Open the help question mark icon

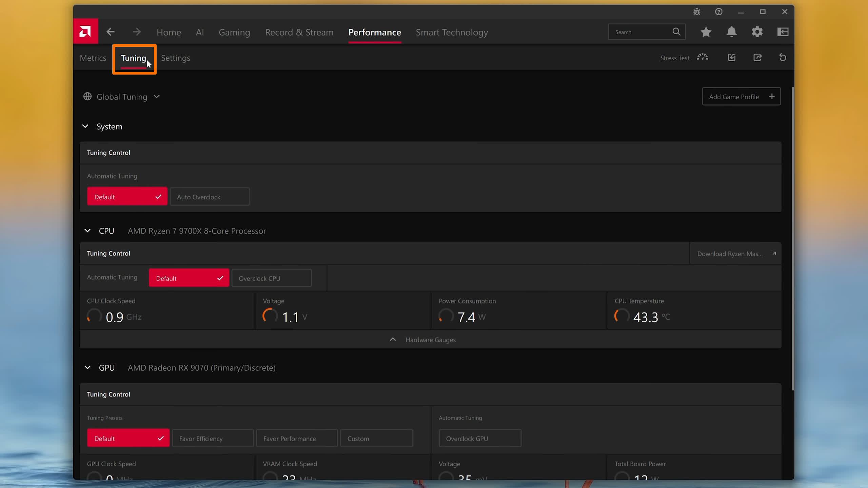click(x=719, y=12)
